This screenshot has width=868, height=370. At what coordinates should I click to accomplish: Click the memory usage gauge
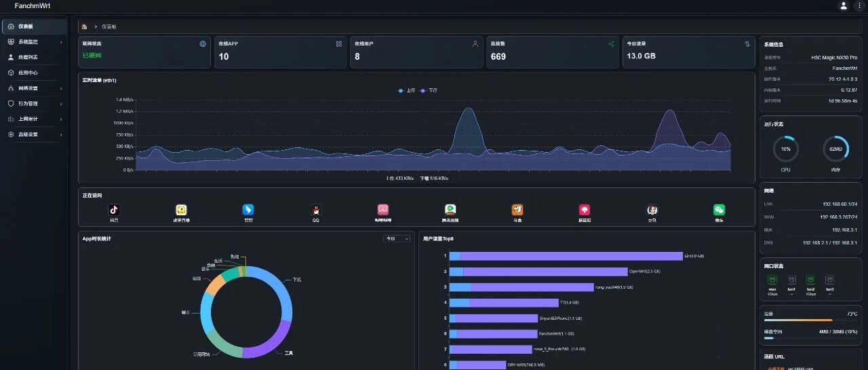pos(835,149)
